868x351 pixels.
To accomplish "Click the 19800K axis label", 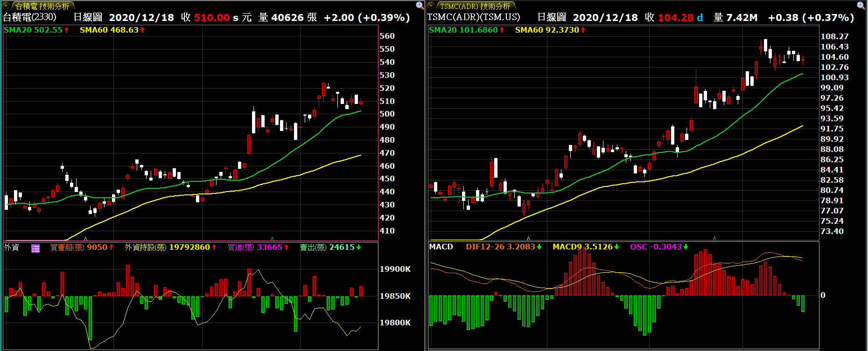I will pos(395,323).
